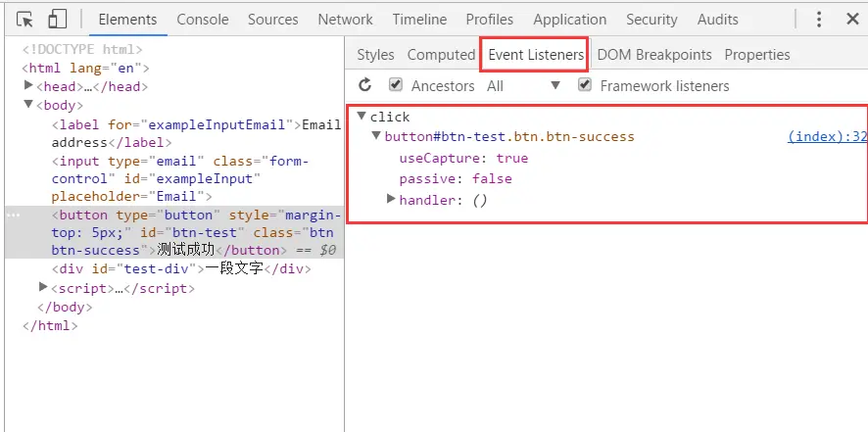Open the Sources tab
This screenshot has height=432, width=868.
273,20
